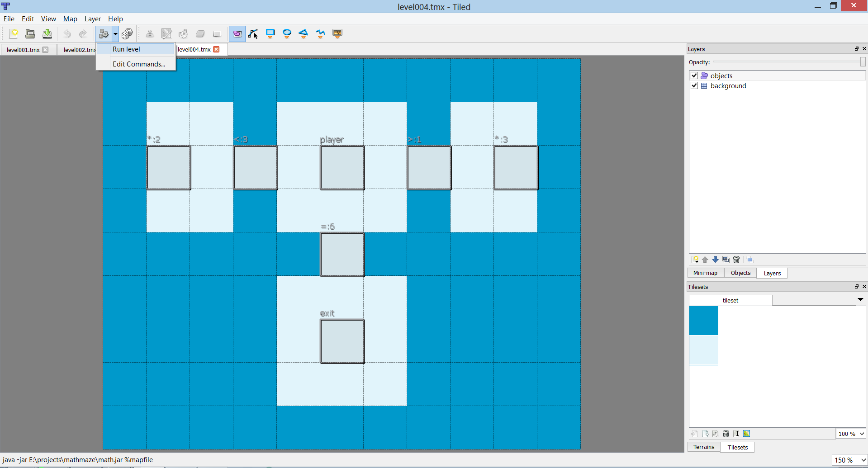Select the background layer row
This screenshot has width=868, height=468.
(x=777, y=85)
